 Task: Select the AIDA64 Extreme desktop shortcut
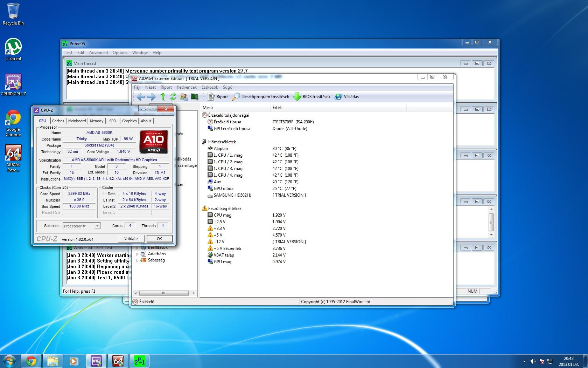pos(13,158)
